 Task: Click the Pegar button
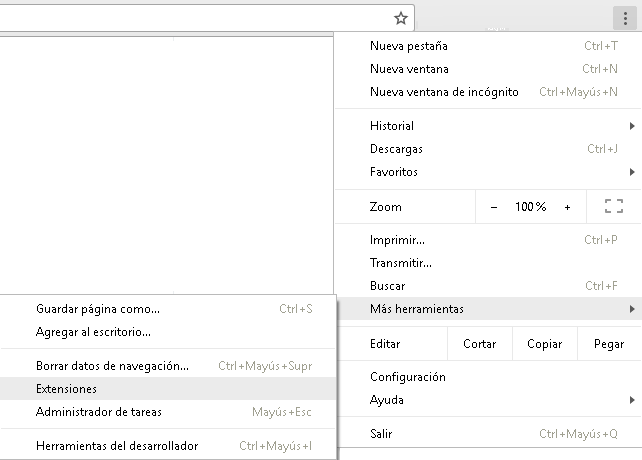609,344
